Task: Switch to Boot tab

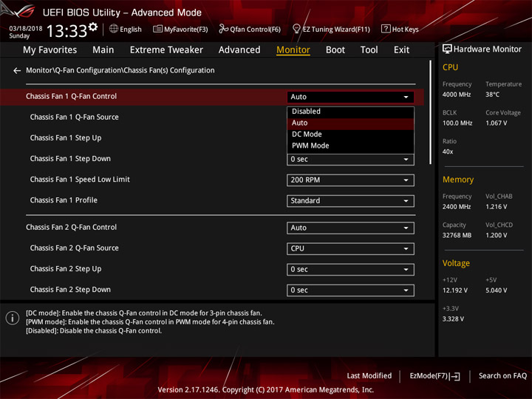Action: click(335, 50)
